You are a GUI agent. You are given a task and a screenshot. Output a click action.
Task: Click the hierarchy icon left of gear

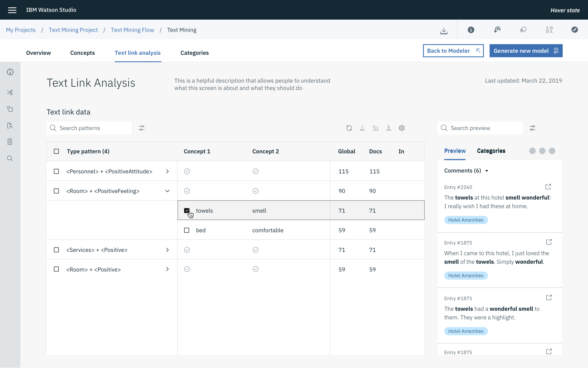click(389, 128)
